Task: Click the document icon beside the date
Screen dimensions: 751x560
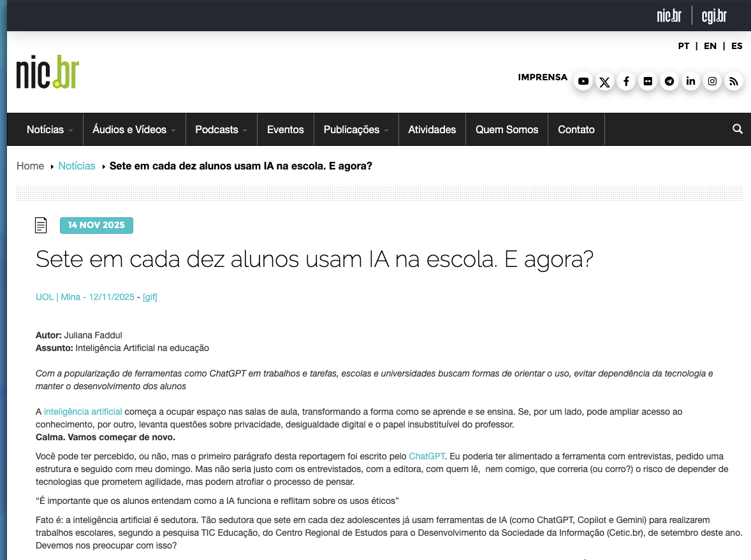Action: 41,225
